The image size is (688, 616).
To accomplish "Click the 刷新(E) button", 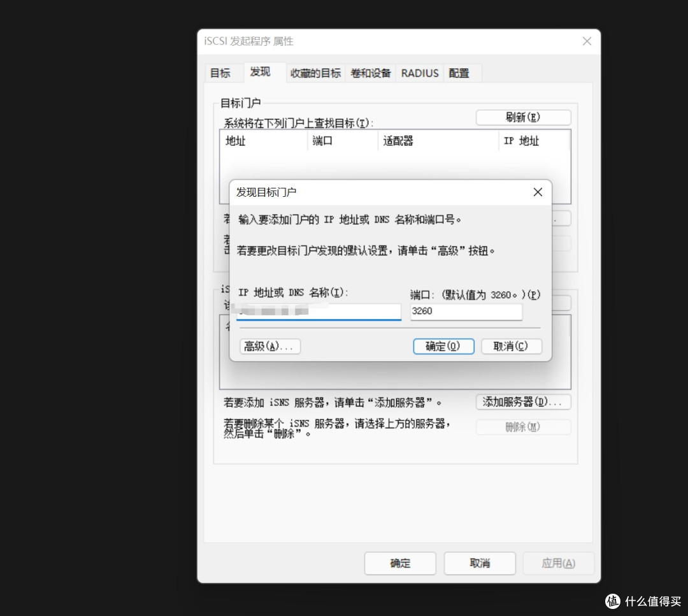I will 523,118.
